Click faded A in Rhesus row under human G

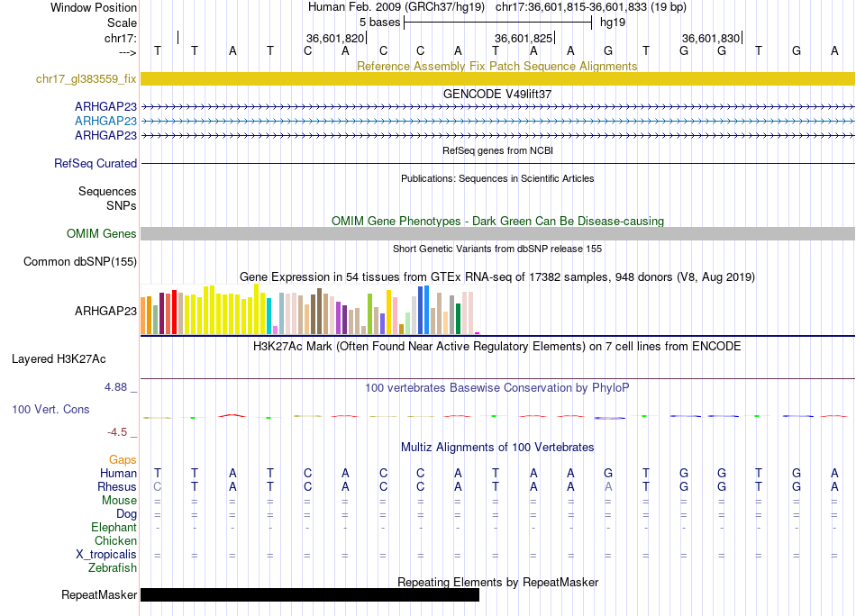click(608, 486)
